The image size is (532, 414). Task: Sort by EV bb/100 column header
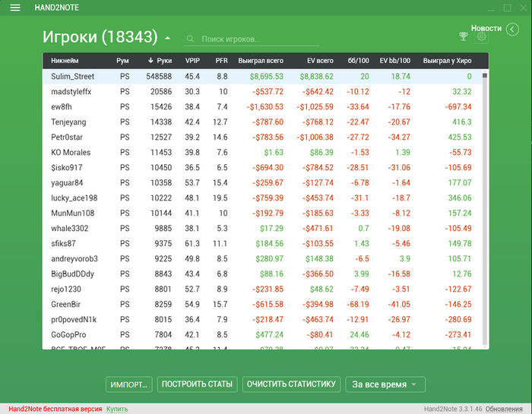point(395,61)
